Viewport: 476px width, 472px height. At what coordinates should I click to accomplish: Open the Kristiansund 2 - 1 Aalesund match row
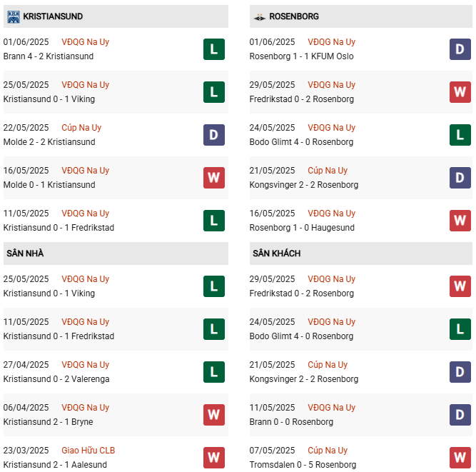[116, 458]
